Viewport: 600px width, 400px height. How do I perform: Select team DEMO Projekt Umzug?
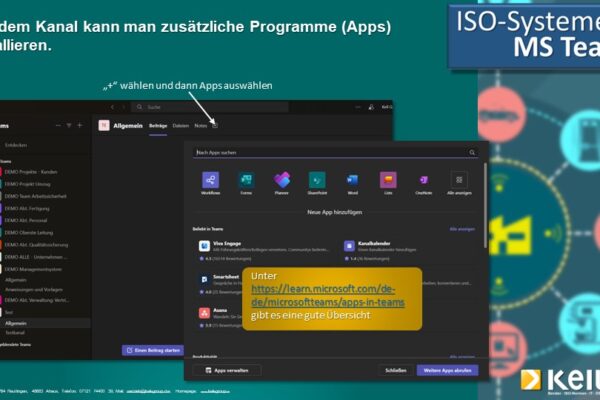pos(27,184)
